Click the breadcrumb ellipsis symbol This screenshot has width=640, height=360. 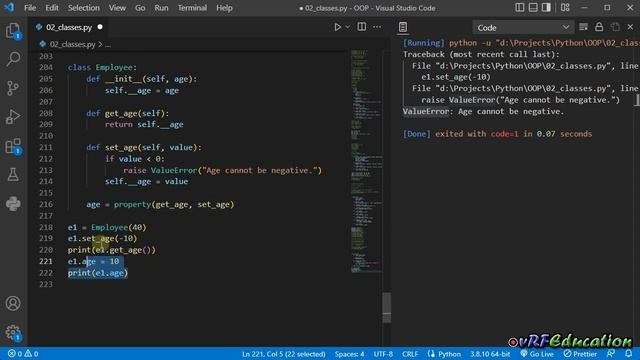coord(108,44)
